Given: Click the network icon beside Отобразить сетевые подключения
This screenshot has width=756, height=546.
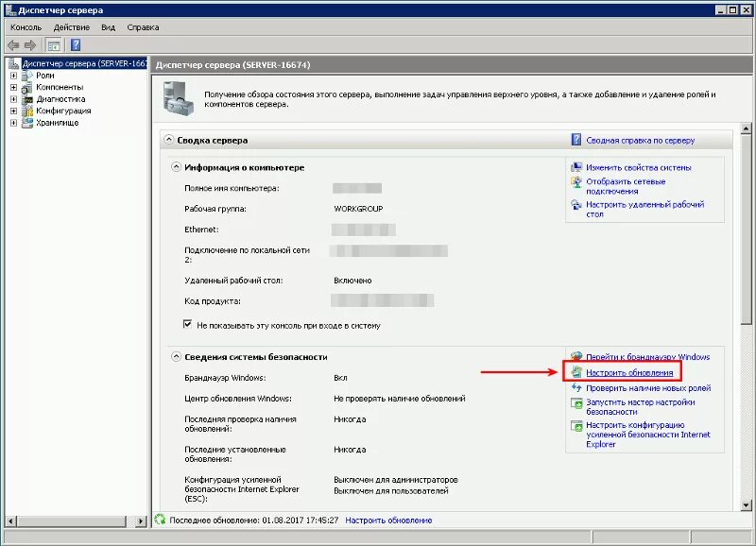Looking at the screenshot, I should pos(576,182).
